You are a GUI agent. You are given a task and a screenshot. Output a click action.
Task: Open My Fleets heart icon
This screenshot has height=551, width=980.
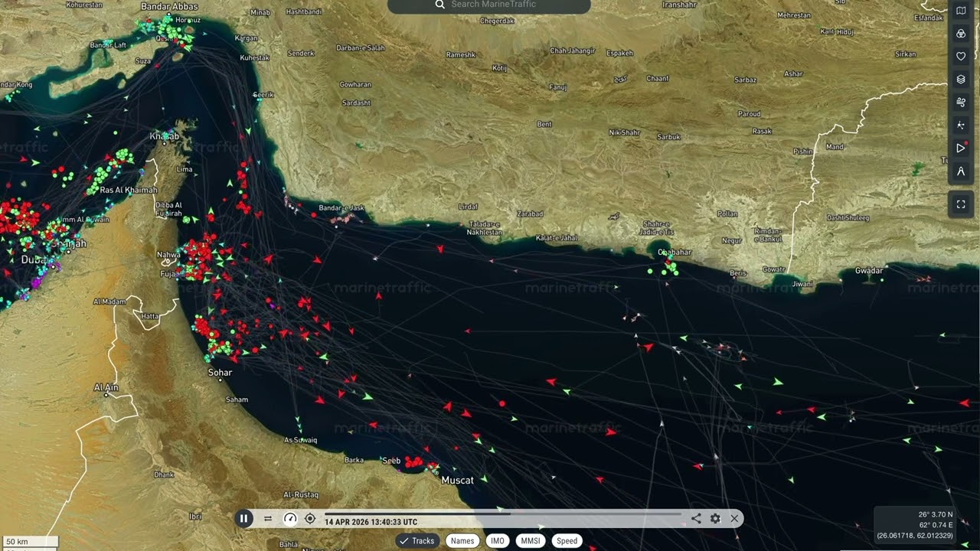961,56
